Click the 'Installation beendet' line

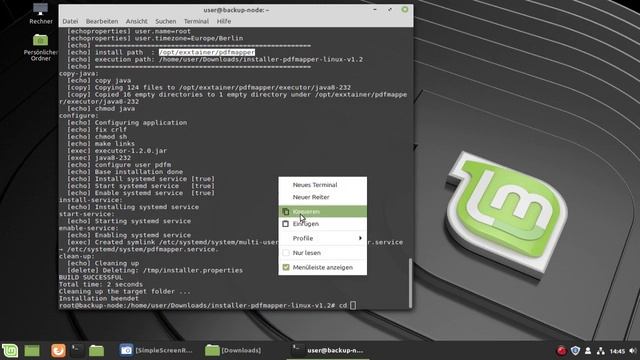tap(99, 298)
